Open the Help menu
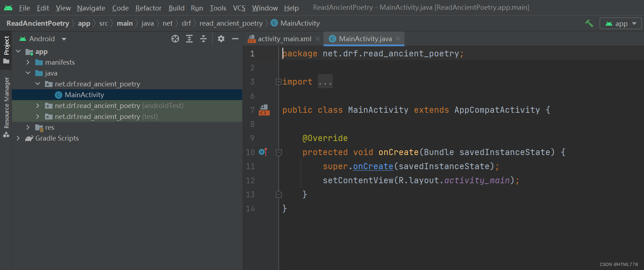 [291, 8]
